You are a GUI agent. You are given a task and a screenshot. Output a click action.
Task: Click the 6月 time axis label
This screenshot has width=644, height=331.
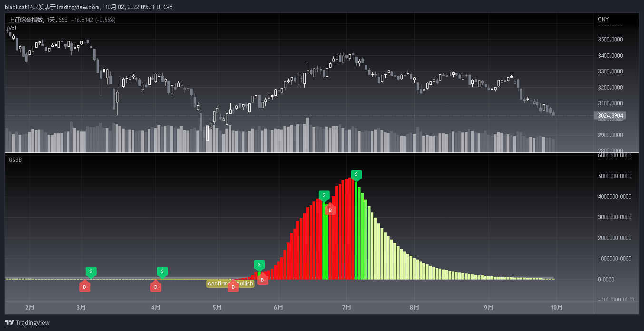coord(279,308)
